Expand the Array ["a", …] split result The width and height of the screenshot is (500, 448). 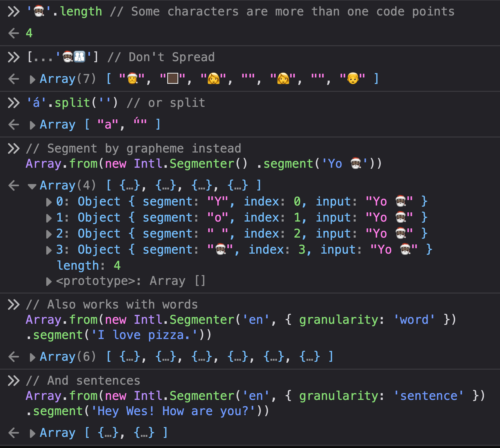point(32,125)
